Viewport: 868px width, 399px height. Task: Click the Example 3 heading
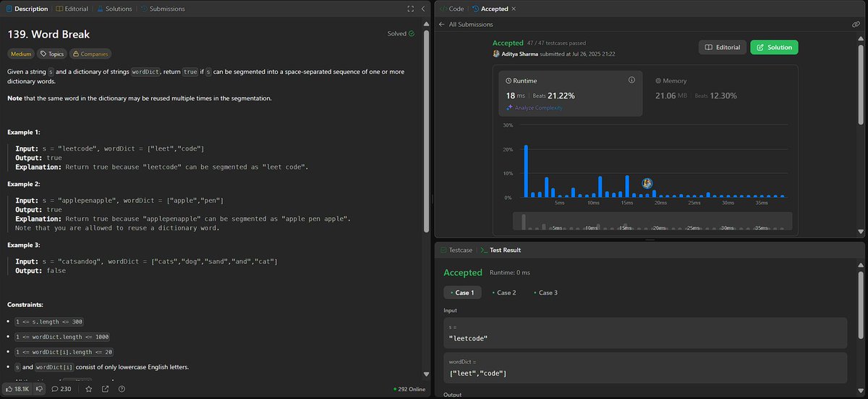click(24, 245)
